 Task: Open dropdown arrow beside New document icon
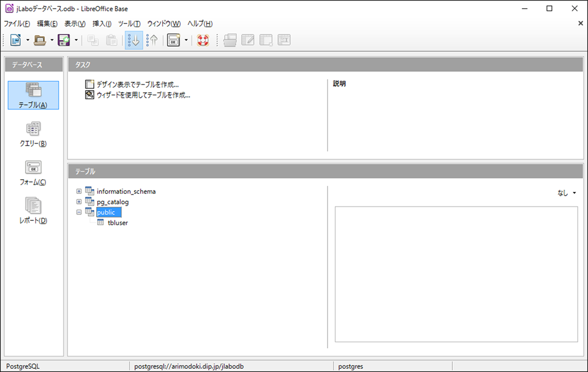tap(28, 40)
